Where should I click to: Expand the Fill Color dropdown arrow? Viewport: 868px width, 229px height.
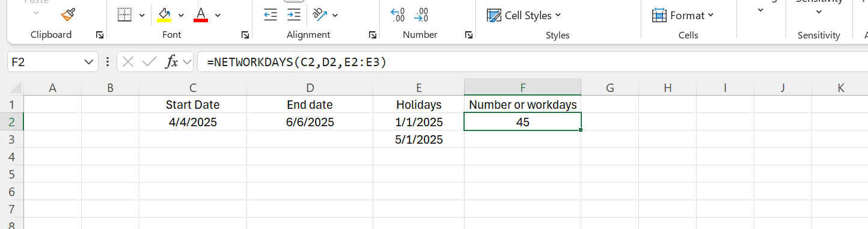[181, 15]
